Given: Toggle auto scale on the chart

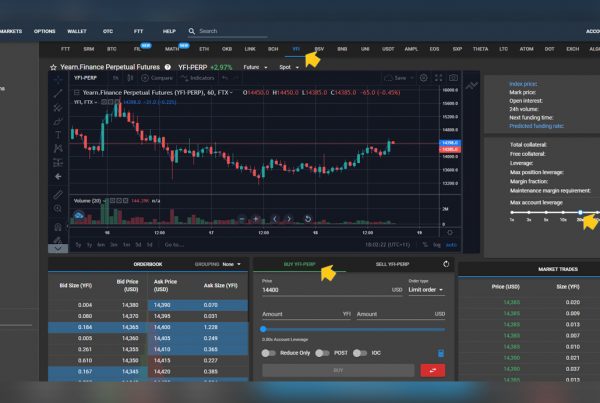Looking at the screenshot, I should (x=452, y=245).
